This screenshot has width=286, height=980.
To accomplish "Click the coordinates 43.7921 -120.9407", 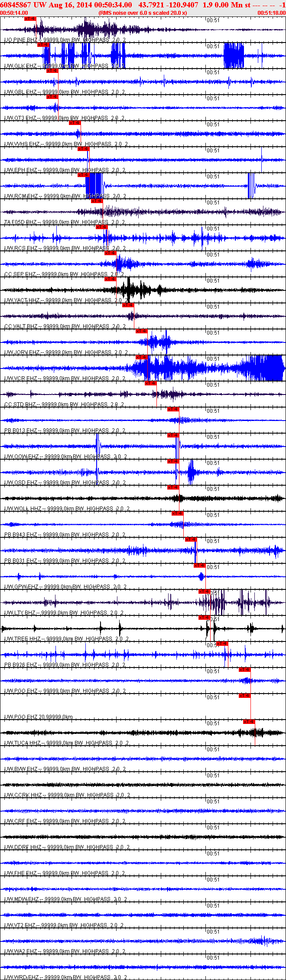I will tap(168, 5).
